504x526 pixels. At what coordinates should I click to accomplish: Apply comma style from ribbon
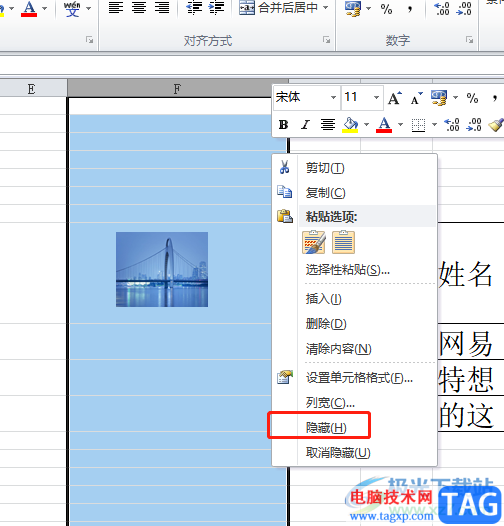[x=410, y=9]
